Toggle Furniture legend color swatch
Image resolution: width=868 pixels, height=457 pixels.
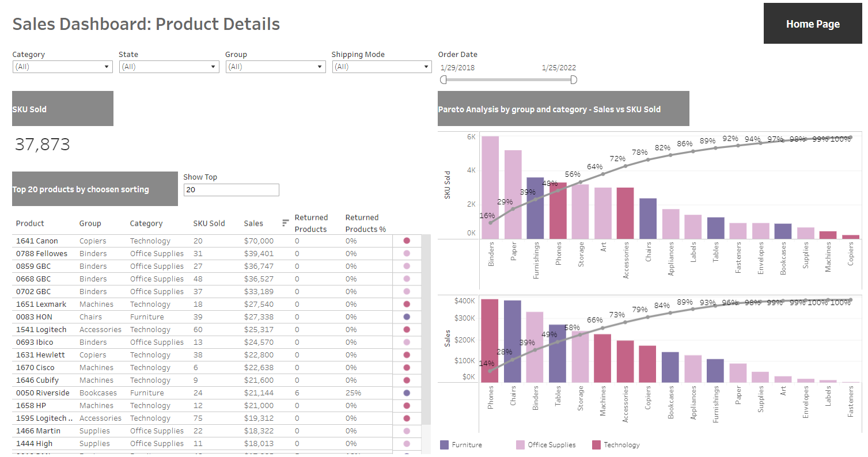[444, 445]
